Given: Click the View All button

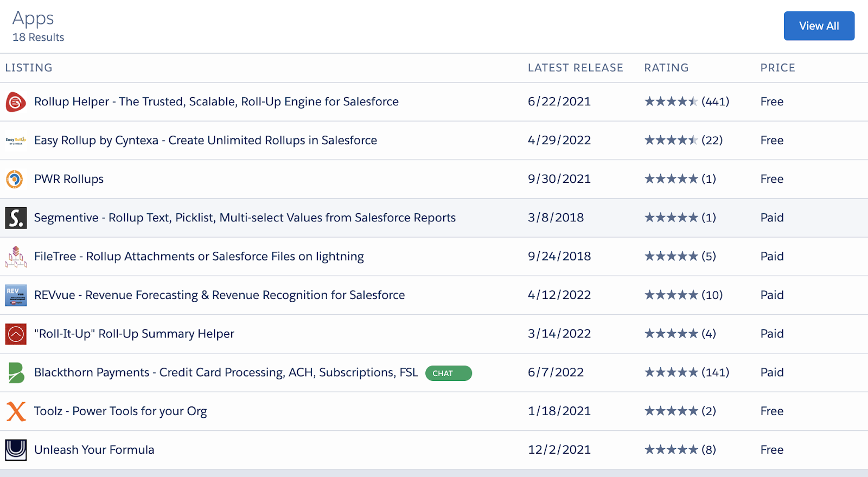Looking at the screenshot, I should (x=819, y=26).
